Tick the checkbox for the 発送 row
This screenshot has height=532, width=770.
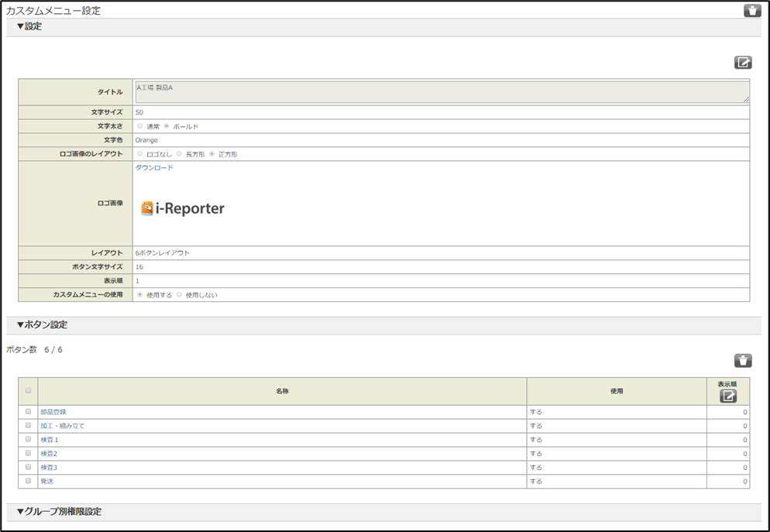click(x=29, y=481)
